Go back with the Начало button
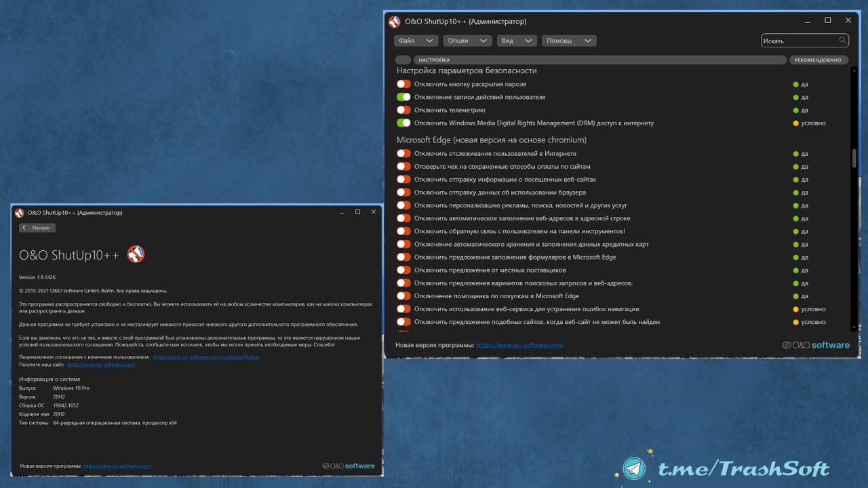 point(37,228)
